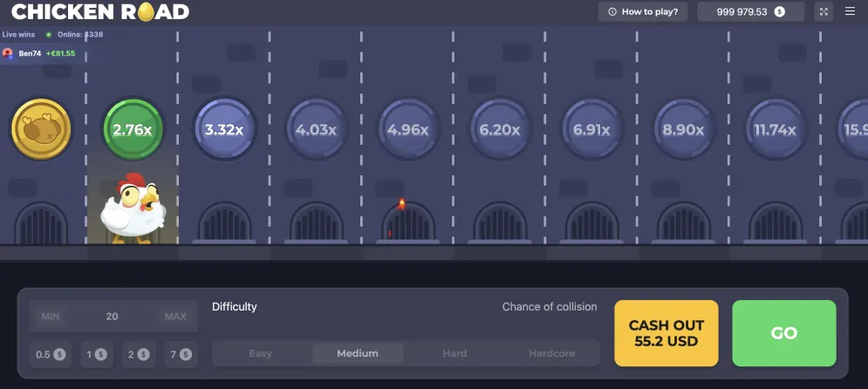Click the bet amount field showing 20

coord(112,317)
